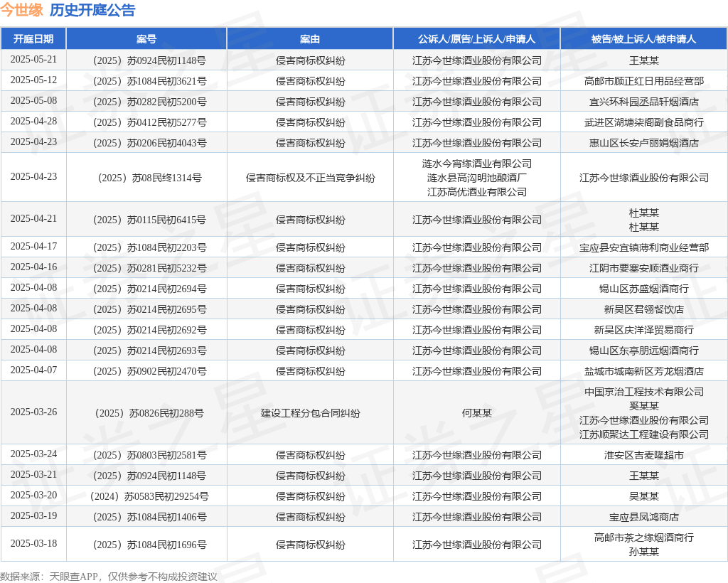The width and height of the screenshot is (728, 583).
Task: Select case number 苏0826民初288号
Action: point(149,413)
